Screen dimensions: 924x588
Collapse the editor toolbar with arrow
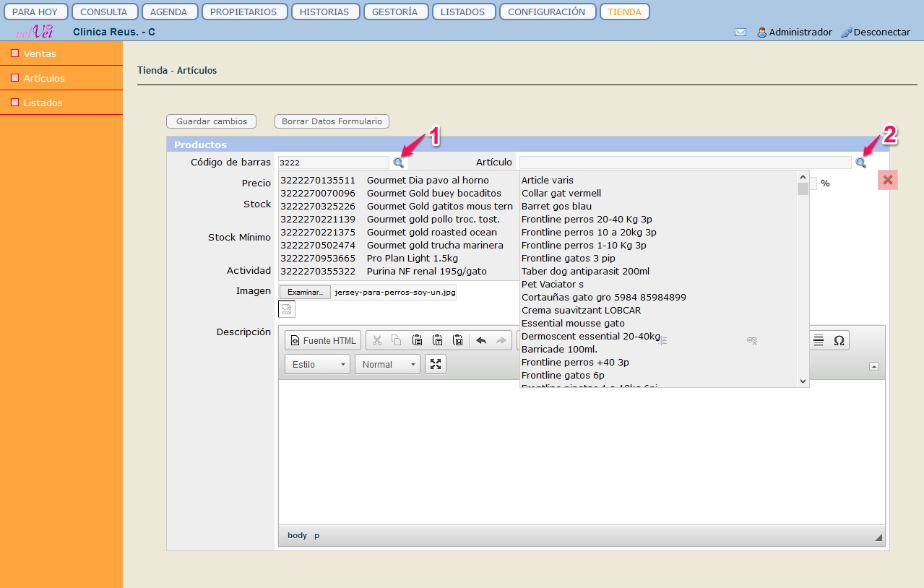(874, 367)
